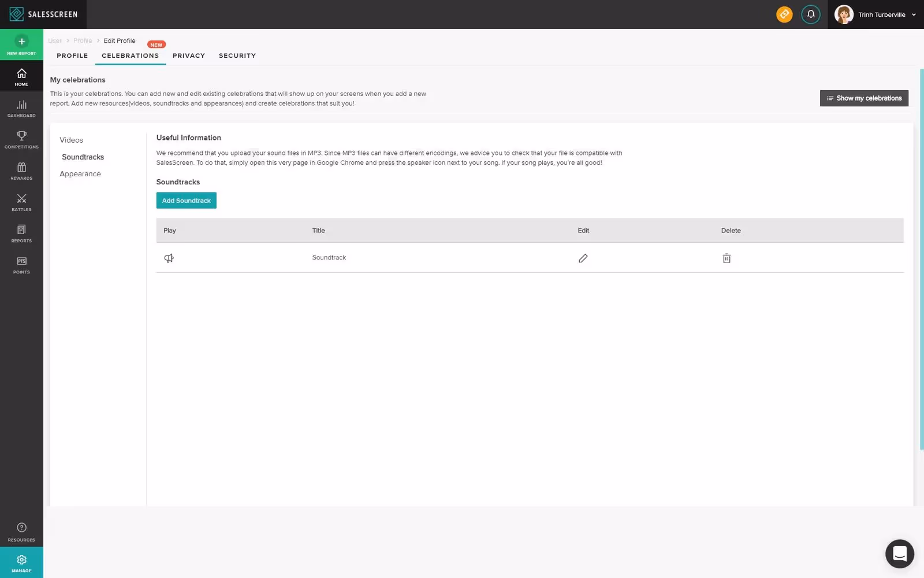Open notifications bell

[x=811, y=14]
